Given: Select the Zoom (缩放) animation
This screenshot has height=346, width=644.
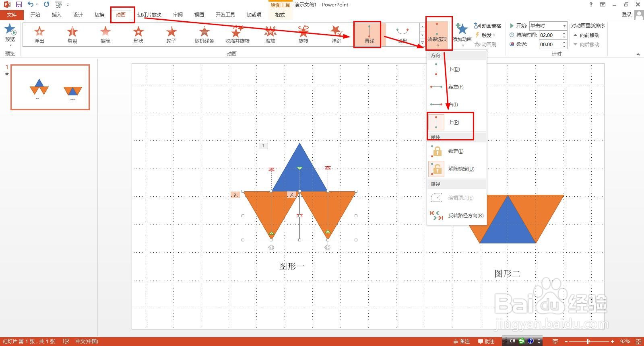Looking at the screenshot, I should tap(270, 35).
